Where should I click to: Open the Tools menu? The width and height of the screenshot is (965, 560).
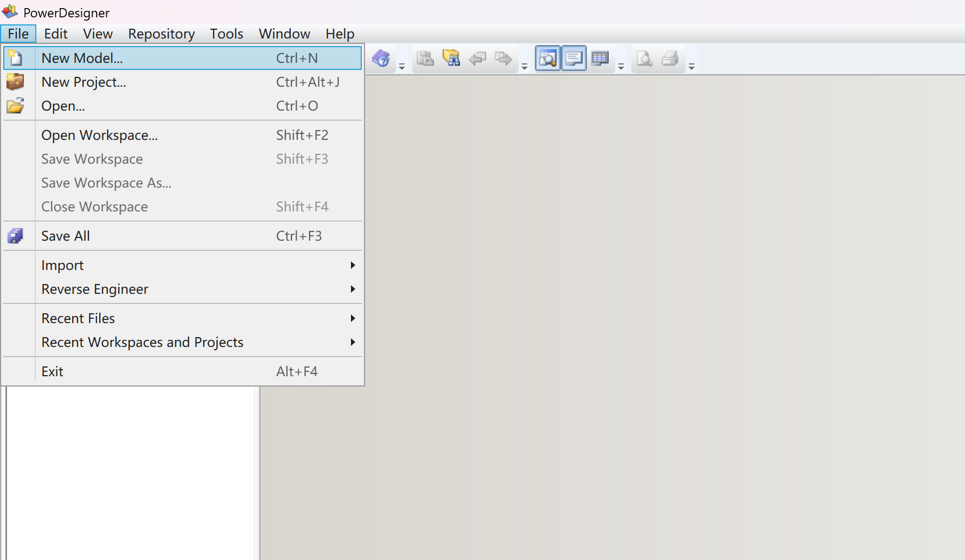click(226, 34)
